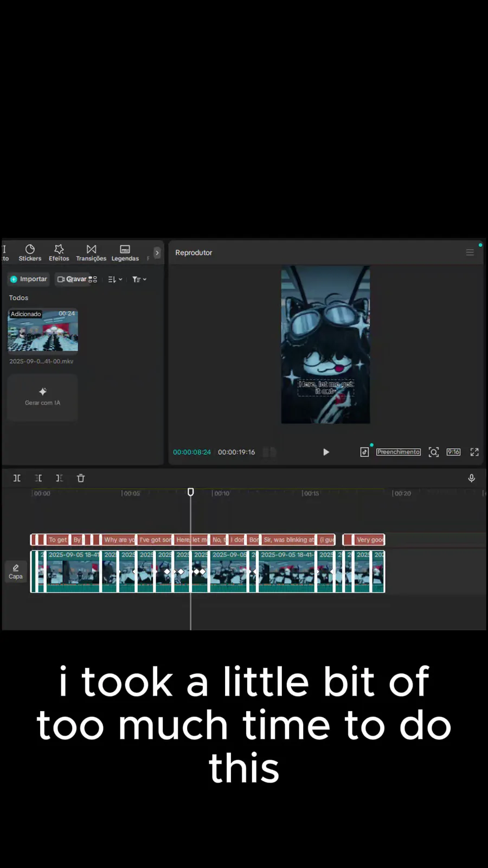Enter fullscreen preview mode
488x868 pixels.
pos(474,452)
